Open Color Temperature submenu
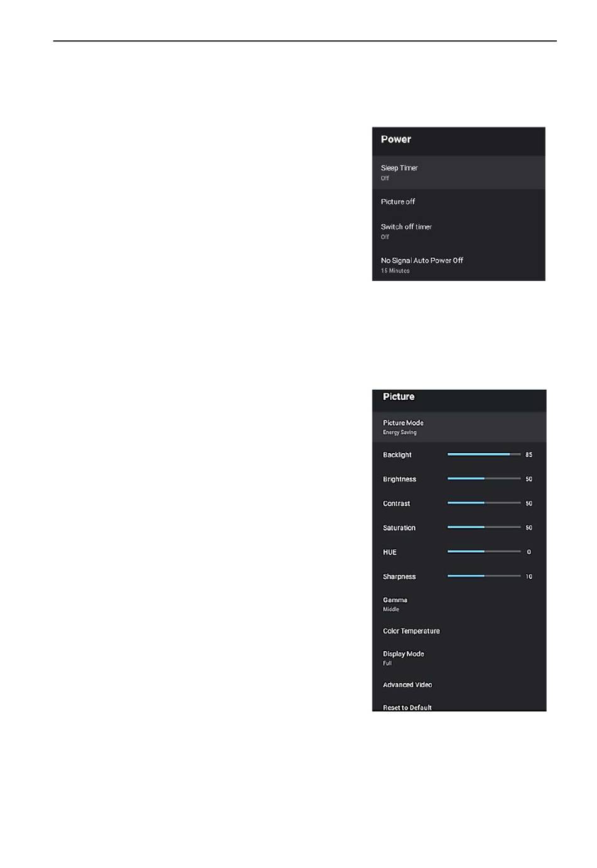 (459, 631)
